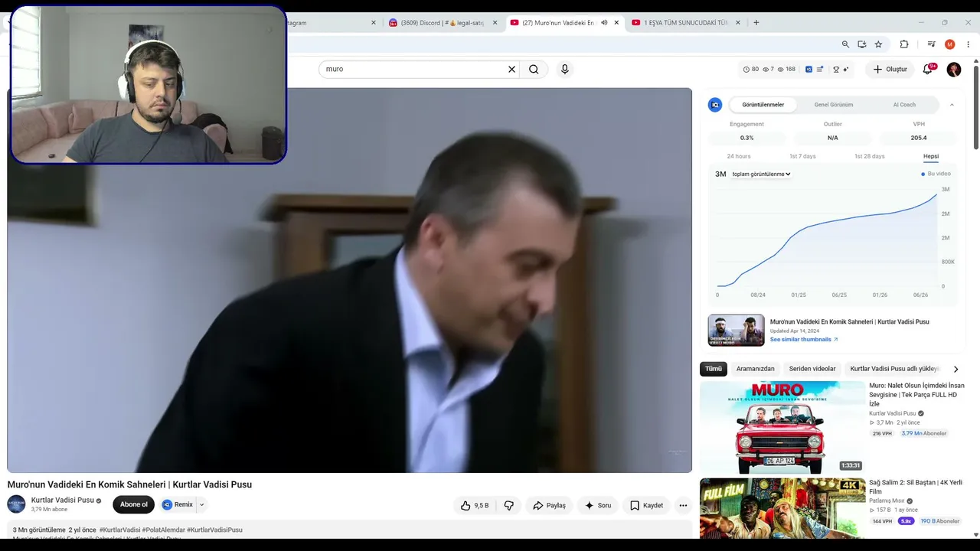Close the Discord tab

click(495, 23)
